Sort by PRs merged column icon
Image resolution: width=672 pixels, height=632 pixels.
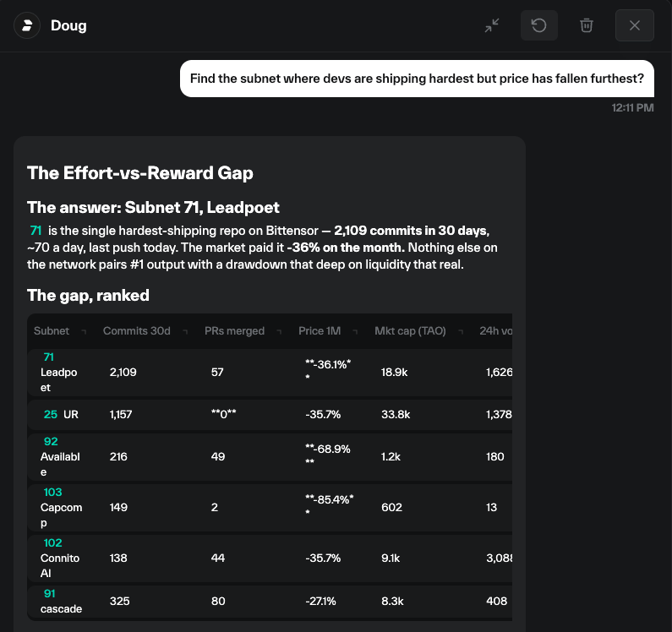point(280,332)
